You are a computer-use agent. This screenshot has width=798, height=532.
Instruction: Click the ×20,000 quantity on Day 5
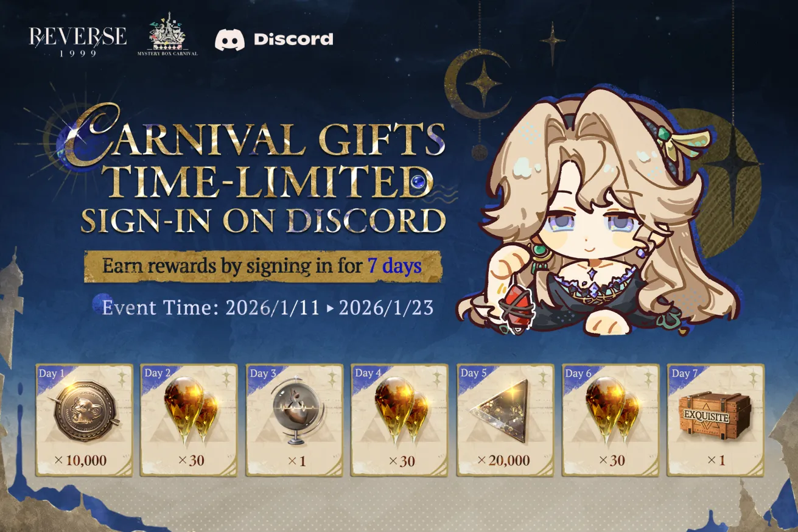[x=503, y=460]
